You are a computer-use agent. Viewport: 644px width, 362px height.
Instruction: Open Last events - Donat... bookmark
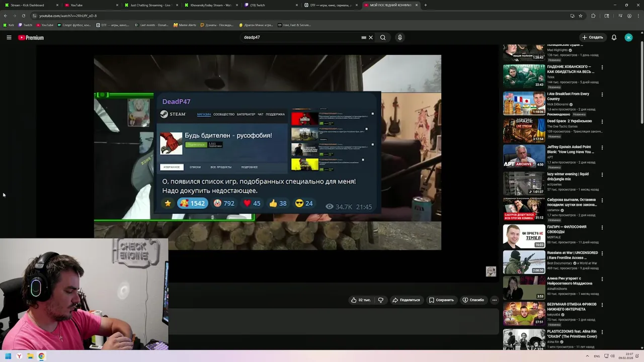[x=151, y=25]
